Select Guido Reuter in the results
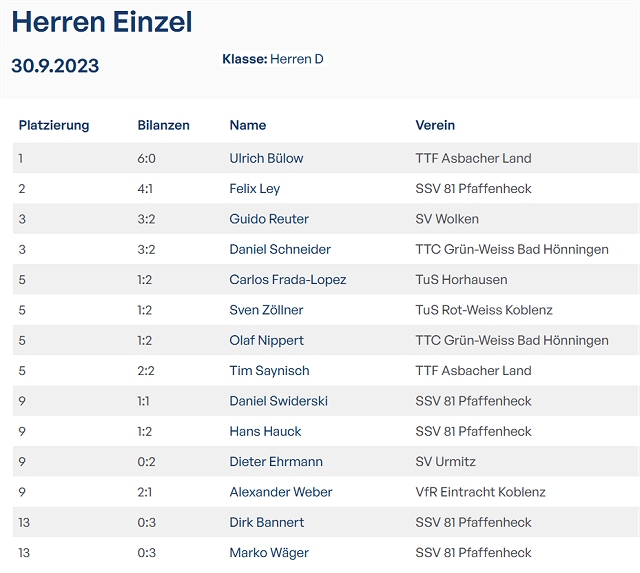 269,219
